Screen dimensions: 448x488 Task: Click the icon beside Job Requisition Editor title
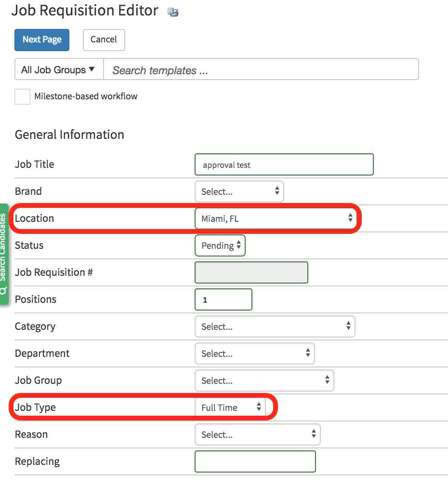173,13
